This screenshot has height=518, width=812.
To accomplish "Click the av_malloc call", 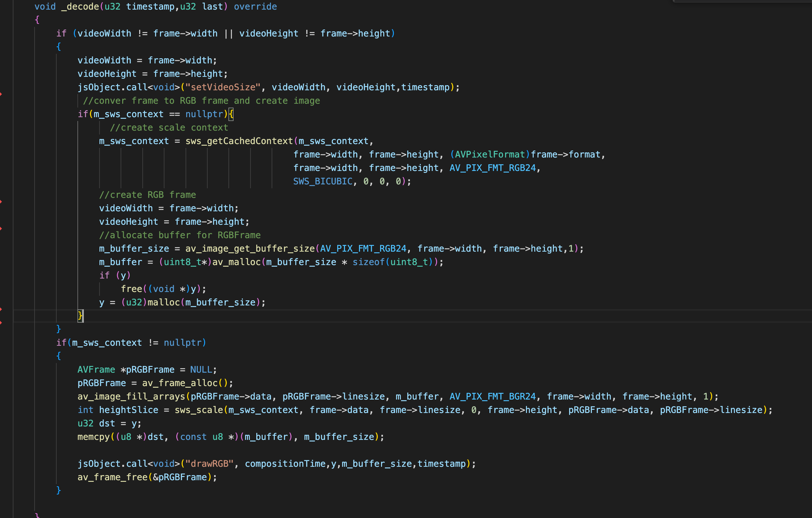I will [x=236, y=262].
